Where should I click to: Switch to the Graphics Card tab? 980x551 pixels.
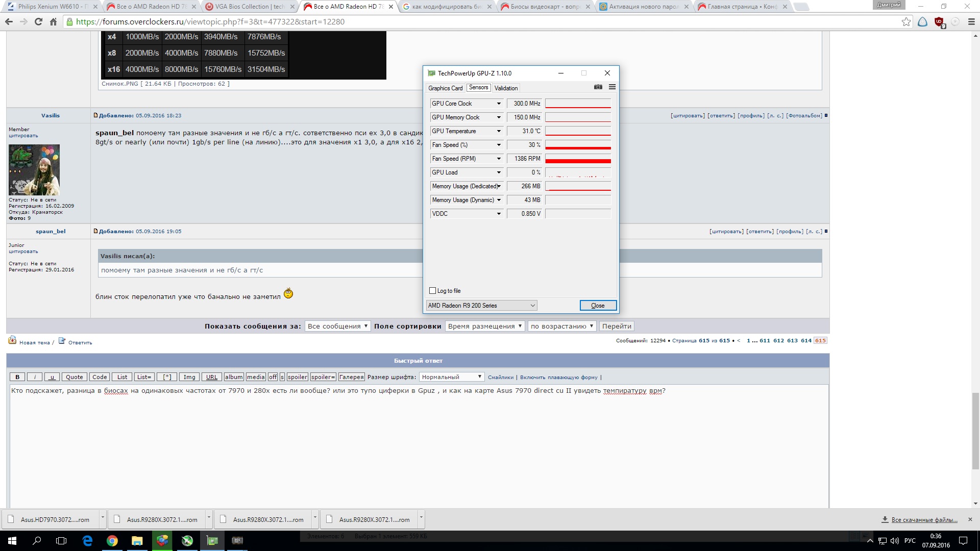tap(445, 88)
